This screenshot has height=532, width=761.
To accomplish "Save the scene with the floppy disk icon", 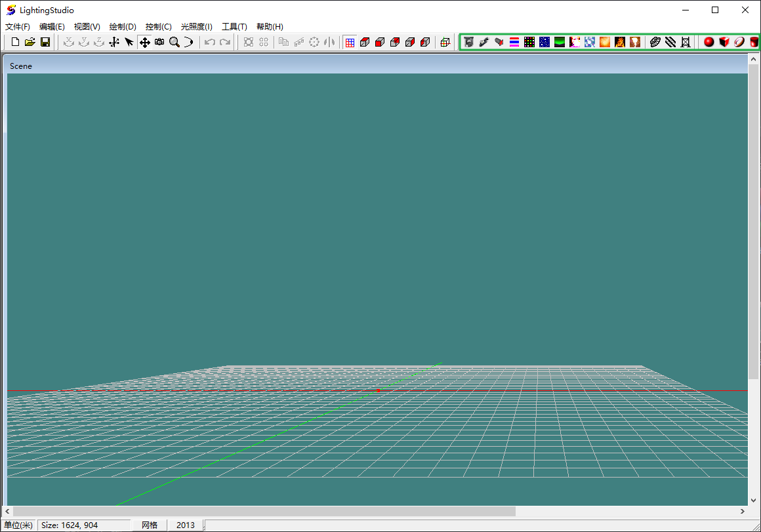I will pos(45,42).
